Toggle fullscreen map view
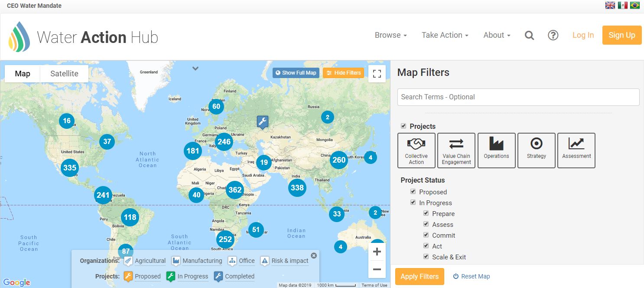Viewport: 644px width, 288px height. 377,73
